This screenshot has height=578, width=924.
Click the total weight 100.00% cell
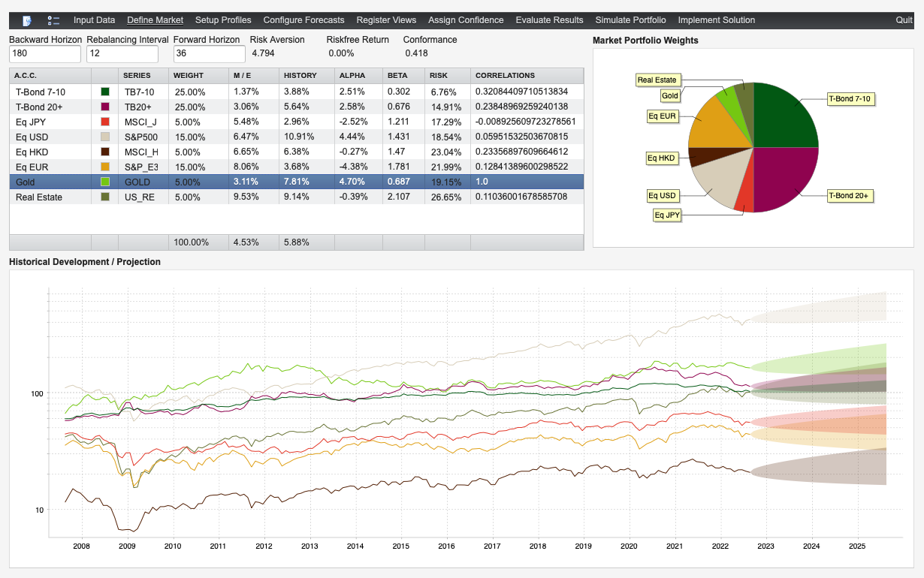(198, 242)
